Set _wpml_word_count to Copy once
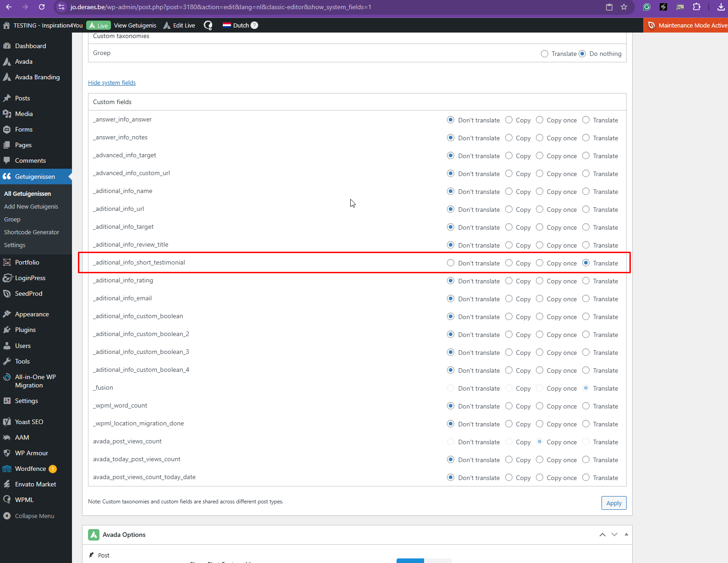Viewport: 728px width, 563px height. [540, 406]
